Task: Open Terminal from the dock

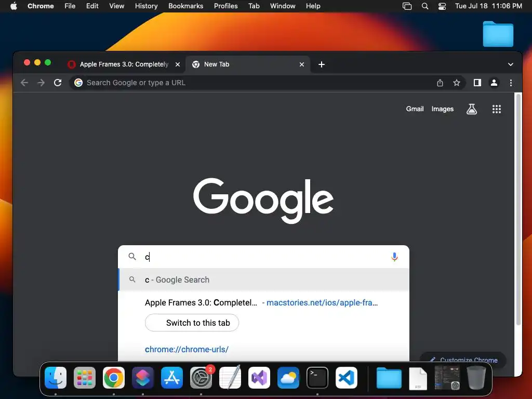Action: point(317,378)
